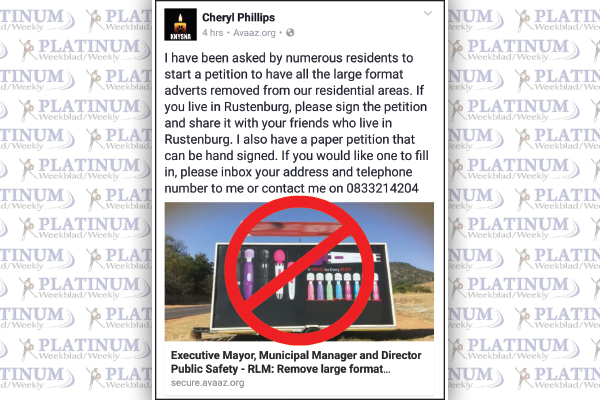Click the green trees left of the billboard

(x=188, y=270)
